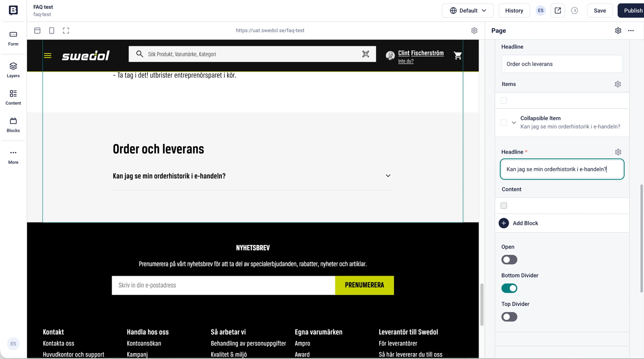Check the Items select-all checkbox
This screenshot has height=359, width=644.
pos(504,100)
